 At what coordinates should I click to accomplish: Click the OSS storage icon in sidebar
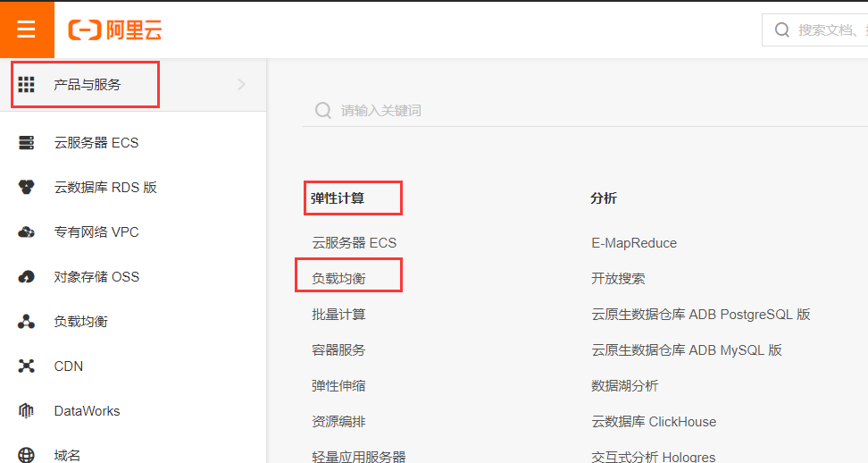[x=26, y=277]
